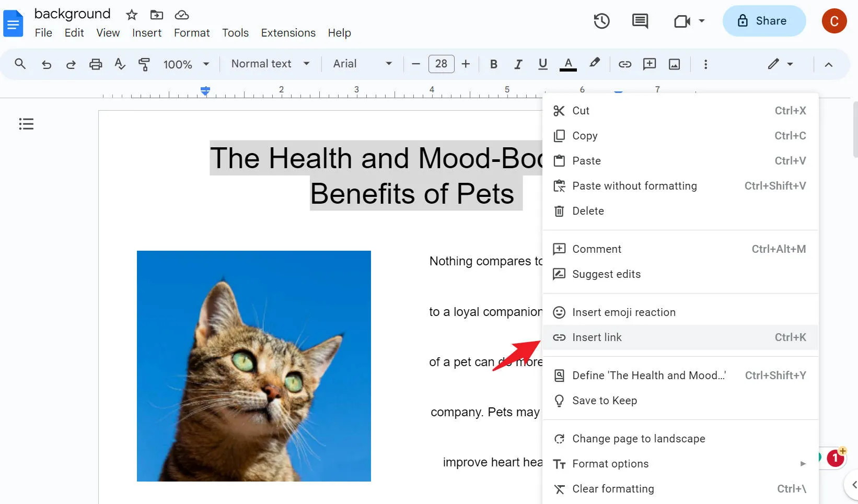Click the spelling and grammar check icon

(x=120, y=64)
